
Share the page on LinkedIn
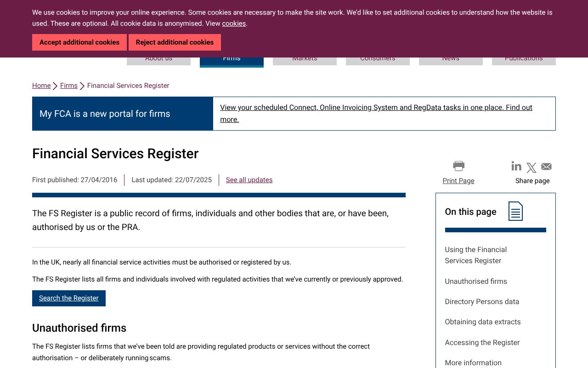point(516,166)
